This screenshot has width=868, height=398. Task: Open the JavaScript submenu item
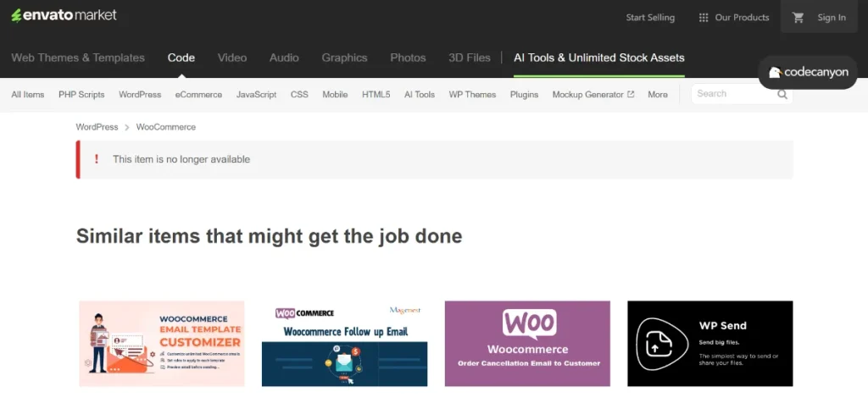coord(256,95)
